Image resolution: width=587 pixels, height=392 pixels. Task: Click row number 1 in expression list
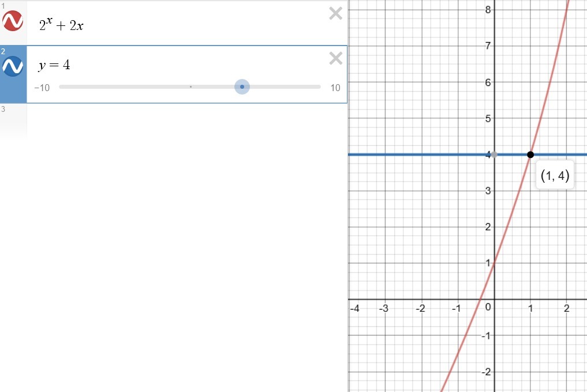click(3, 5)
